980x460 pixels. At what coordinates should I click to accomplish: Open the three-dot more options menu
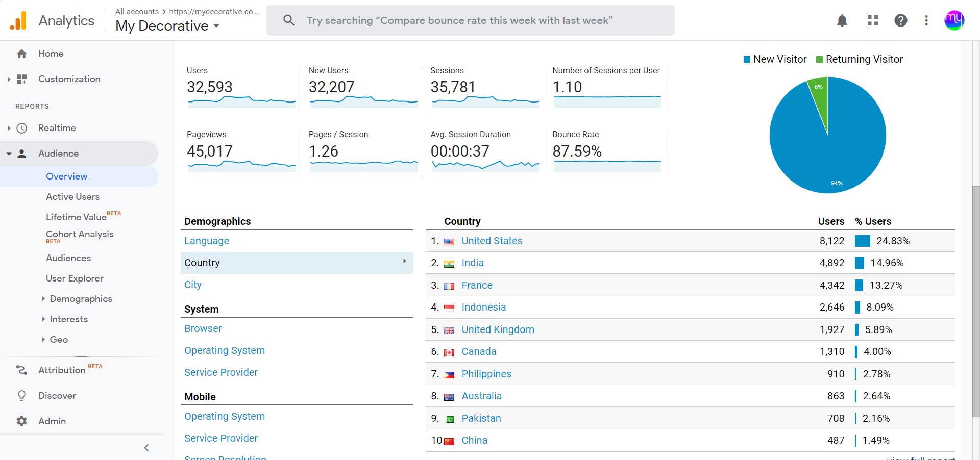click(x=926, y=20)
